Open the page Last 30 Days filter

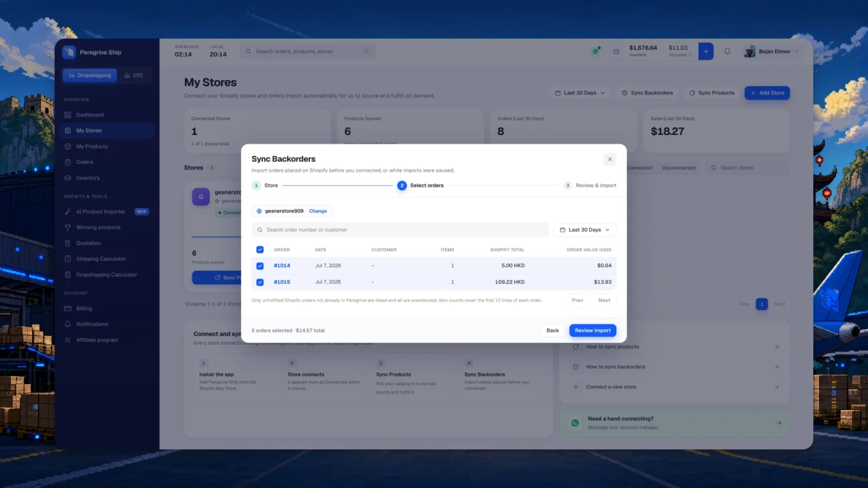579,93
